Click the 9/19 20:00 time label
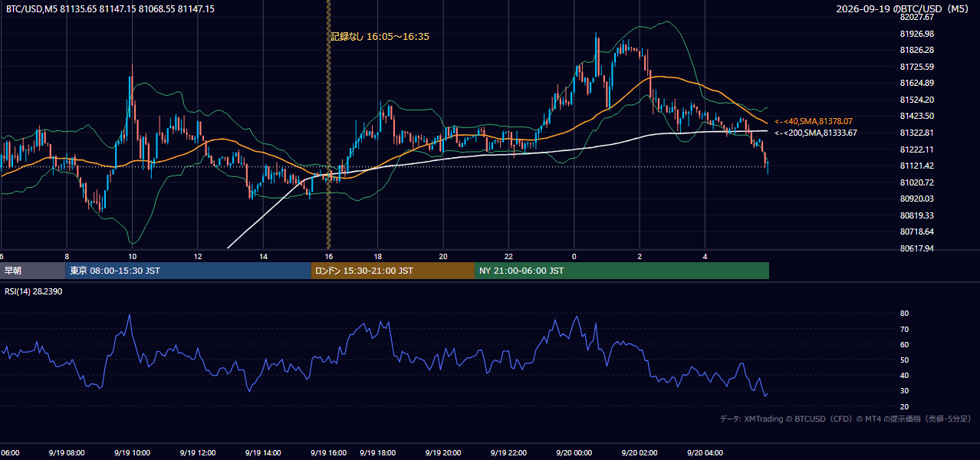 [442, 453]
